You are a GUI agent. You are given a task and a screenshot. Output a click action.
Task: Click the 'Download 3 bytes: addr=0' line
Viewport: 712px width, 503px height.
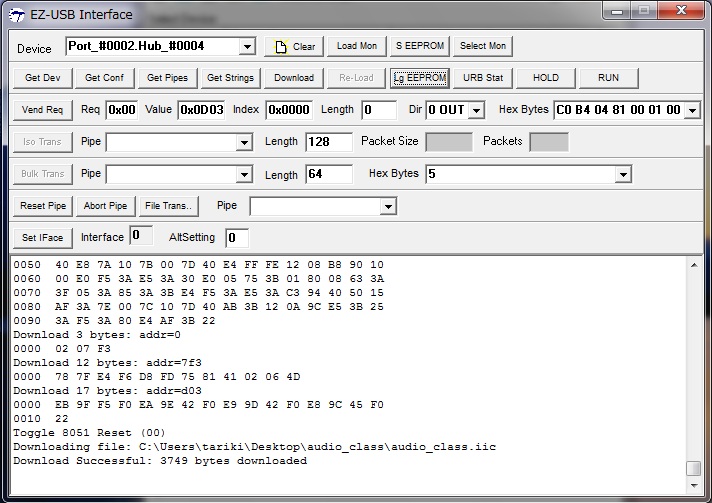[x=97, y=335]
